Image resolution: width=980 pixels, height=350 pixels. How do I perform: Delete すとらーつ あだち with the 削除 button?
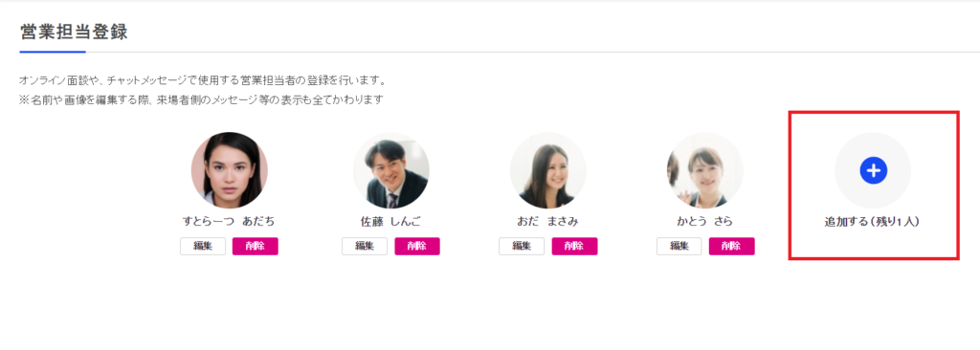pos(255,247)
